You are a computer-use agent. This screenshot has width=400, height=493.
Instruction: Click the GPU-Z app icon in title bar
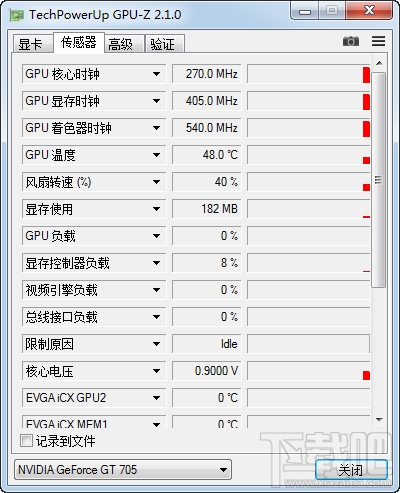(16, 15)
